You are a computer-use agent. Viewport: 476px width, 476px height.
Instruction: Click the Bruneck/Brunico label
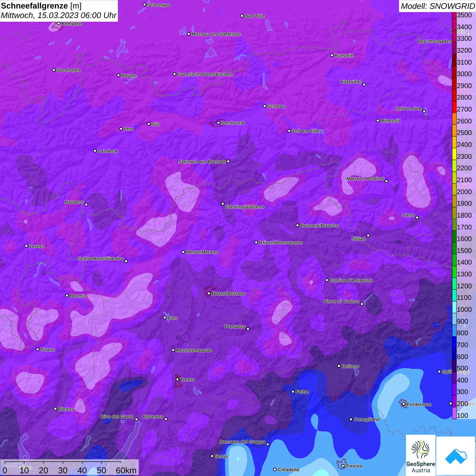[319, 225]
